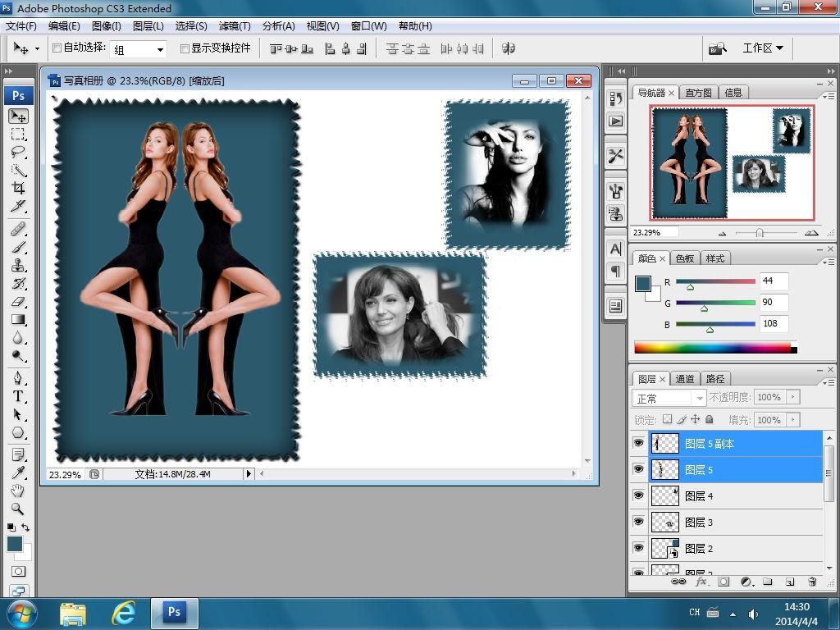Select the Gradient tool
Viewport: 840px width, 630px height.
click(18, 320)
